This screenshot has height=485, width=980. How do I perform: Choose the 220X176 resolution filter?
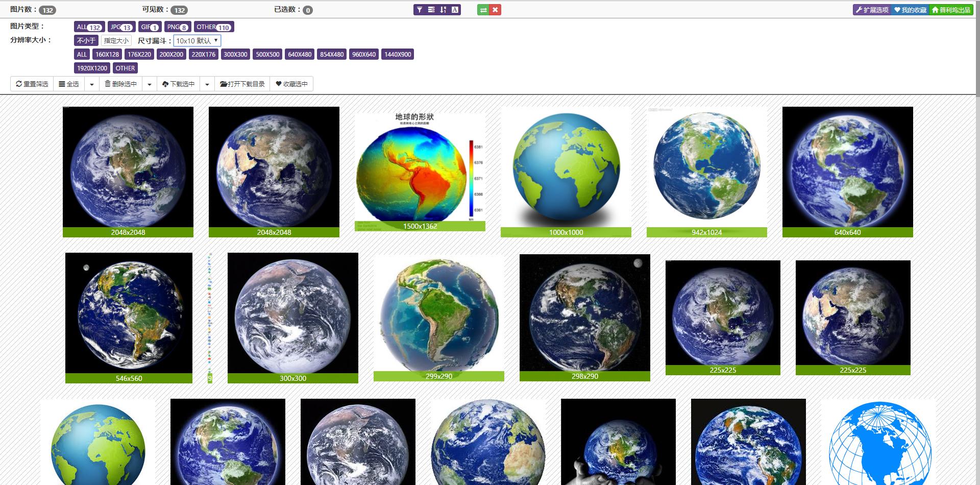[204, 54]
